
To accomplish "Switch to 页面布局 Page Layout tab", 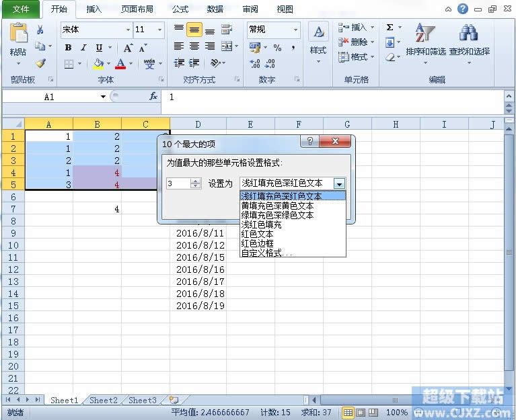I will 137,9.
